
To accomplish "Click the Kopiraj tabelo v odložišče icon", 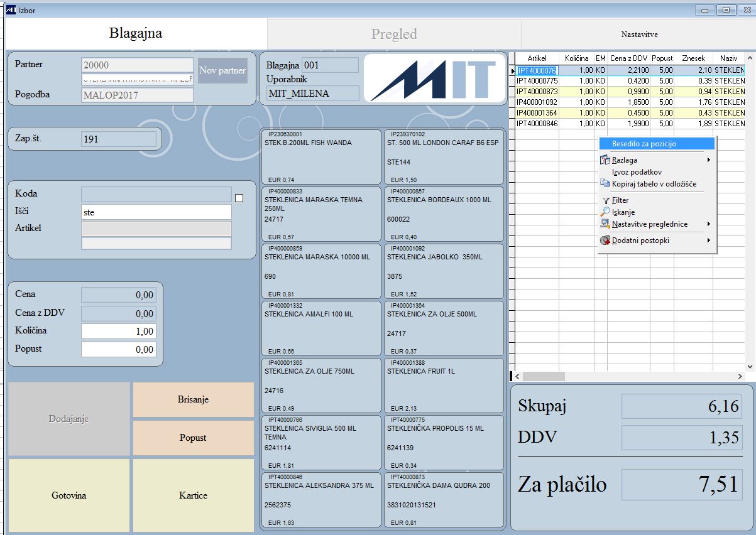I will (x=605, y=183).
